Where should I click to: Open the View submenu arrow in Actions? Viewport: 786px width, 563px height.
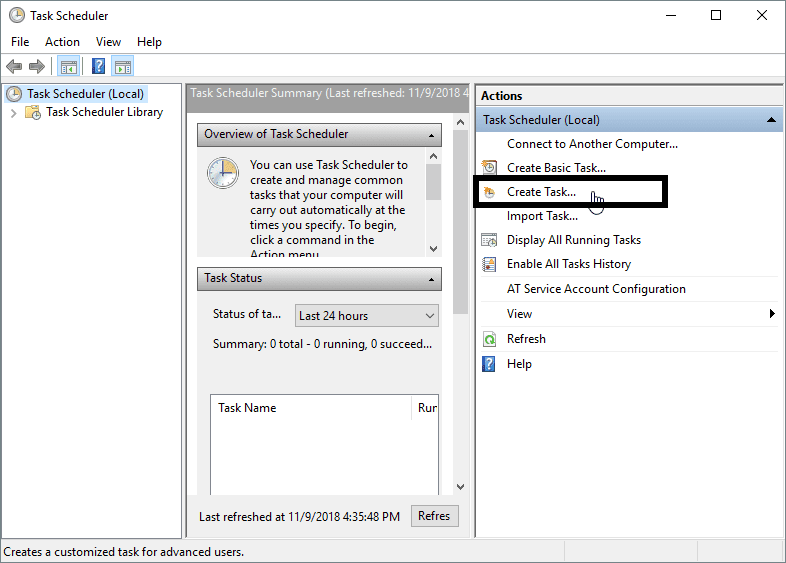tap(772, 314)
